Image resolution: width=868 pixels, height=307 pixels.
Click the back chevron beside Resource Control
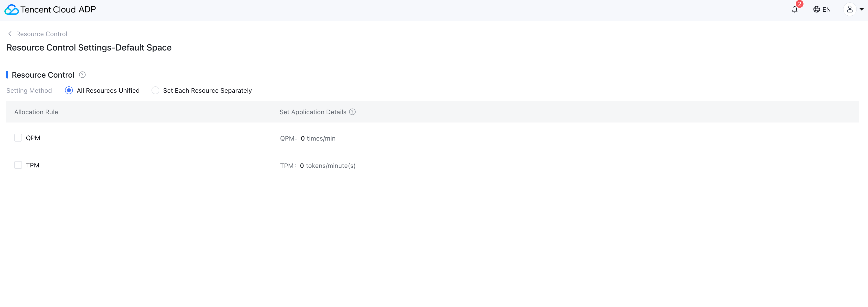(x=10, y=34)
